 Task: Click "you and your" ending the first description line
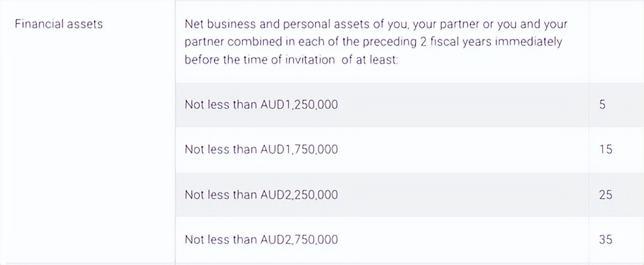[x=538, y=24]
